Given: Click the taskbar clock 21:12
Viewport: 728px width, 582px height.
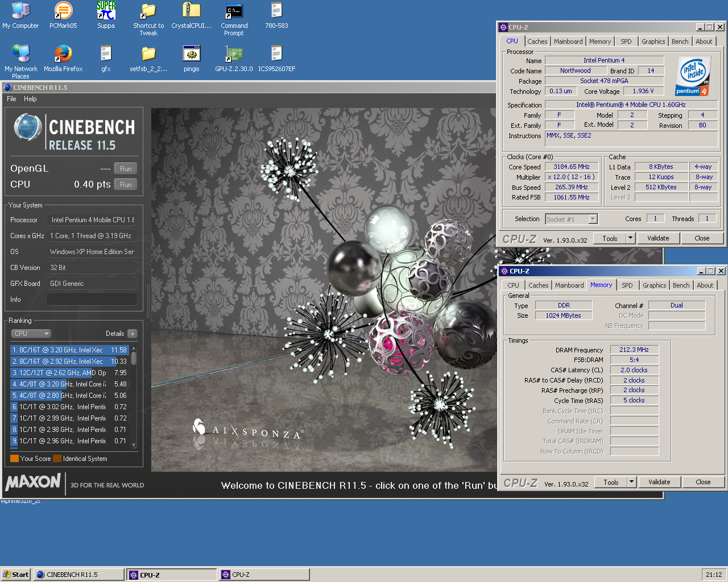Looking at the screenshot, I should 714,575.
